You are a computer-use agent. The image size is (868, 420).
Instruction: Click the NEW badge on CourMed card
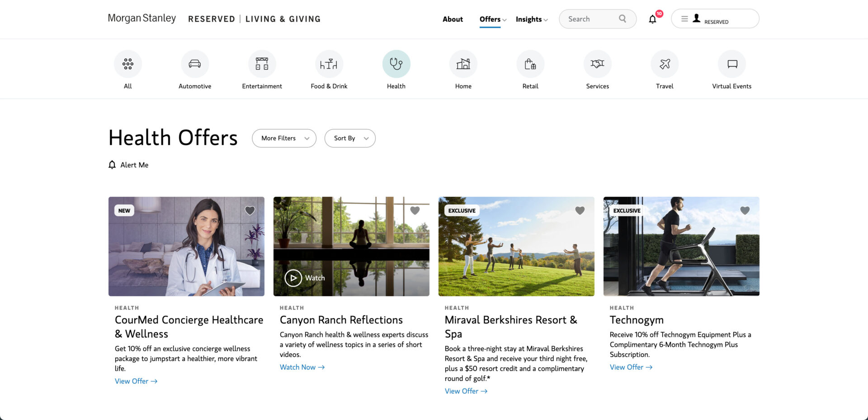click(124, 210)
